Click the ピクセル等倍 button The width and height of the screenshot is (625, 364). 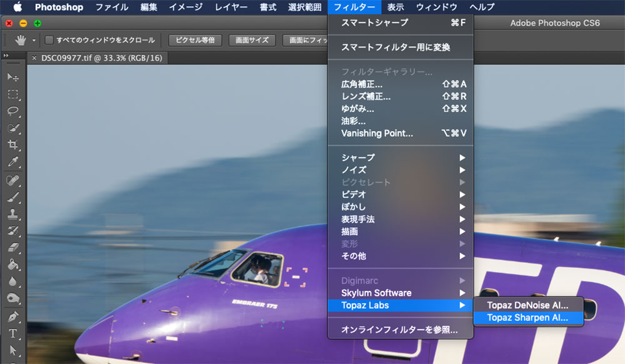pyautogui.click(x=195, y=40)
